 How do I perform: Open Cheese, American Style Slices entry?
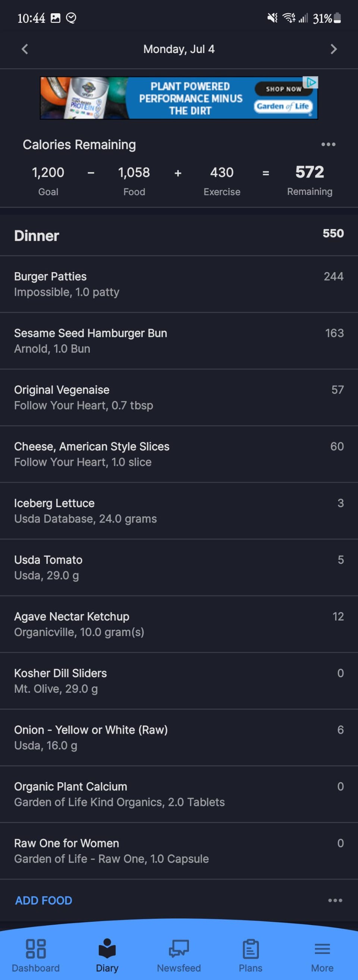179,454
